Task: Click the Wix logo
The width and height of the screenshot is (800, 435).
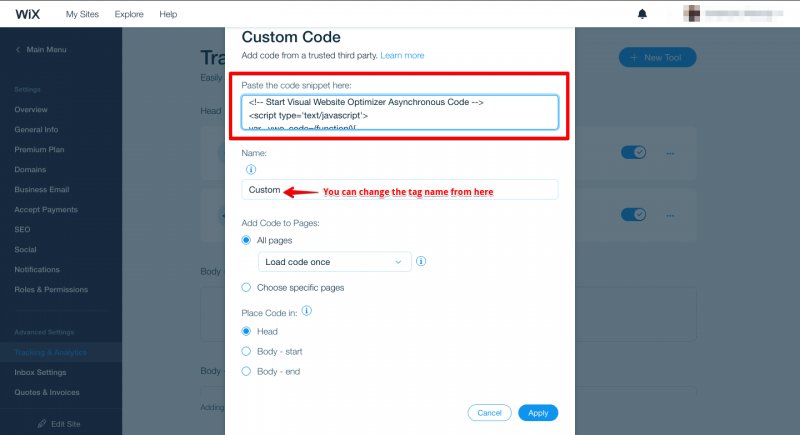Action: click(28, 14)
